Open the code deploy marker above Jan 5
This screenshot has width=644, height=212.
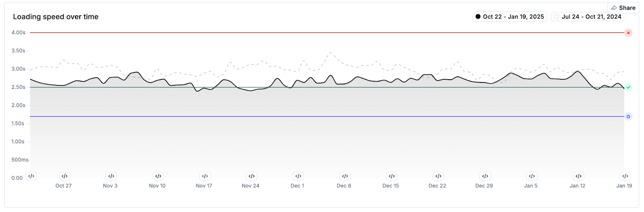point(532,176)
